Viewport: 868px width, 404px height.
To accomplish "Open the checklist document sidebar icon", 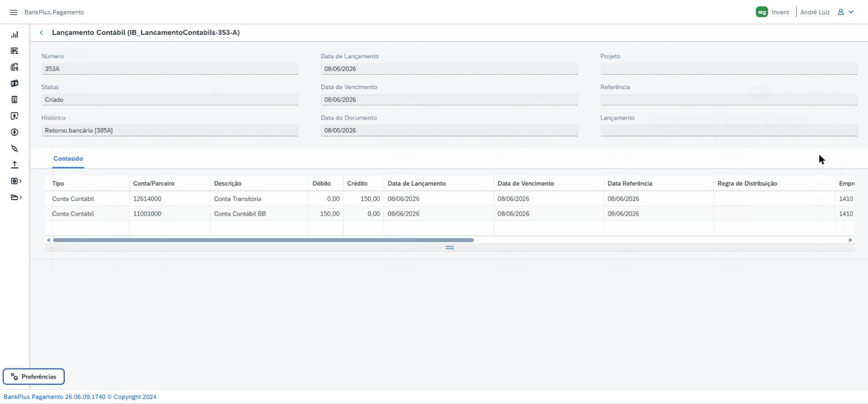I will [x=14, y=100].
